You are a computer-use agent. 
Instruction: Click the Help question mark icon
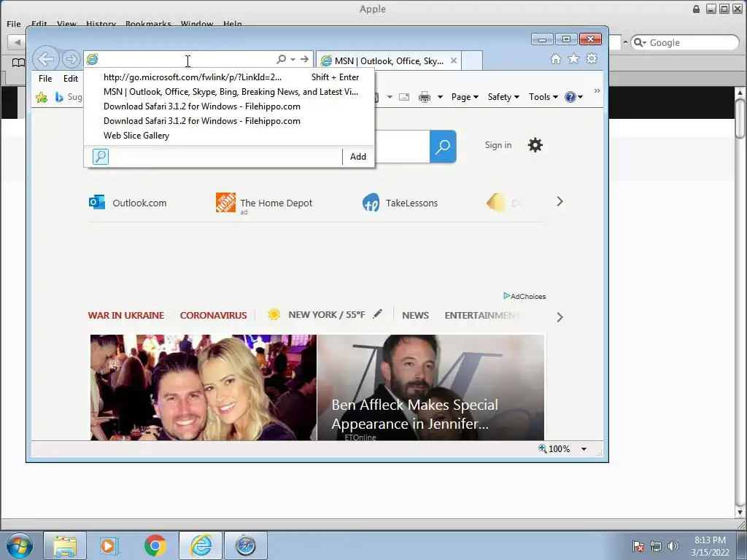[x=570, y=97]
